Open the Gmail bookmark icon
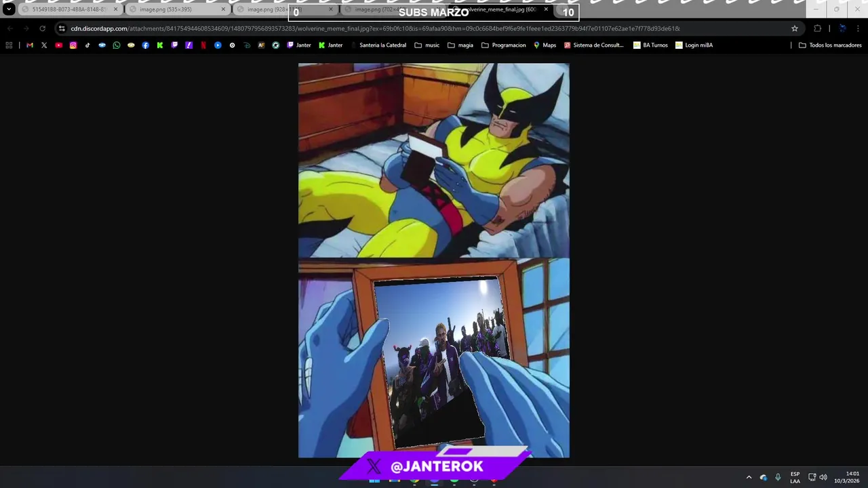Viewport: 868px width, 488px height. click(30, 45)
